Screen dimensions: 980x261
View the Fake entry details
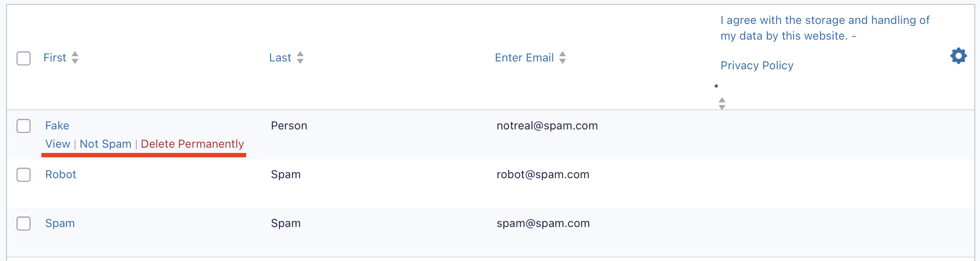(x=58, y=144)
